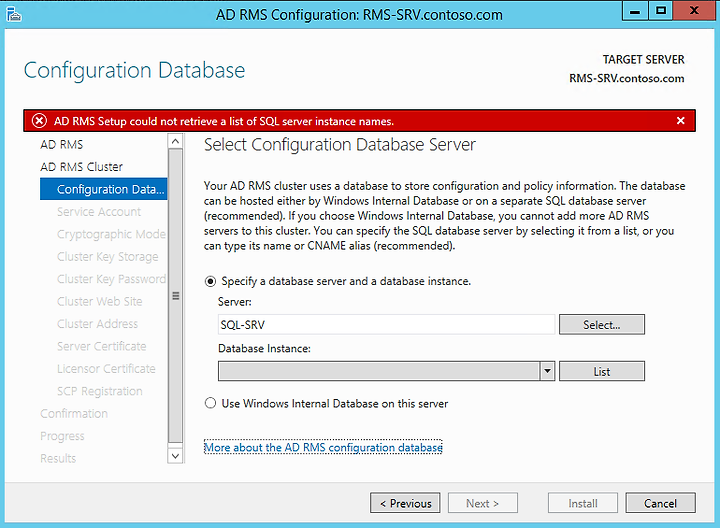The image size is (720, 528).
Task: Select the Service Account step
Action: coord(99,212)
